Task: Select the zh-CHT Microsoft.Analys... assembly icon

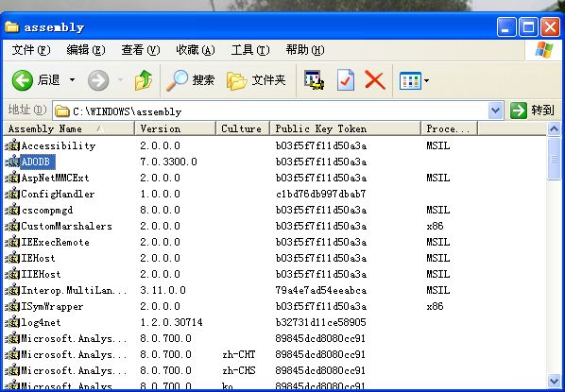Action: pos(12,354)
